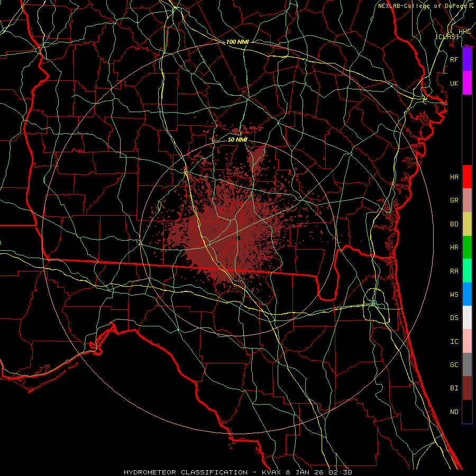Select the WS blue legend swatch
The image size is (476, 476).
point(467,294)
